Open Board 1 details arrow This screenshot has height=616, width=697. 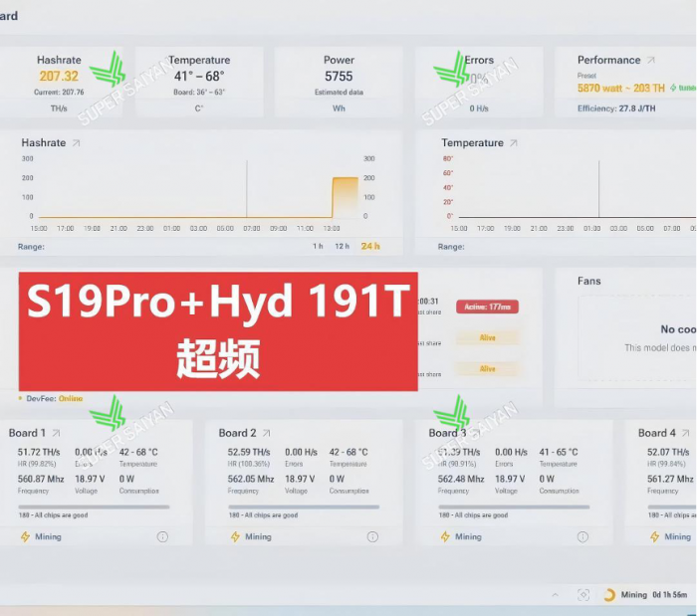coord(57,433)
